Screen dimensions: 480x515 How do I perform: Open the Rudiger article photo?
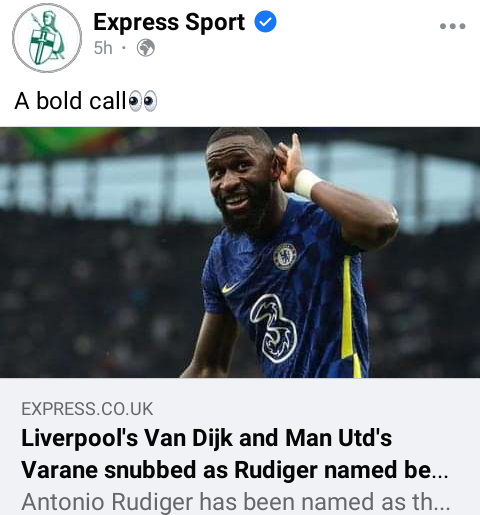(240, 252)
